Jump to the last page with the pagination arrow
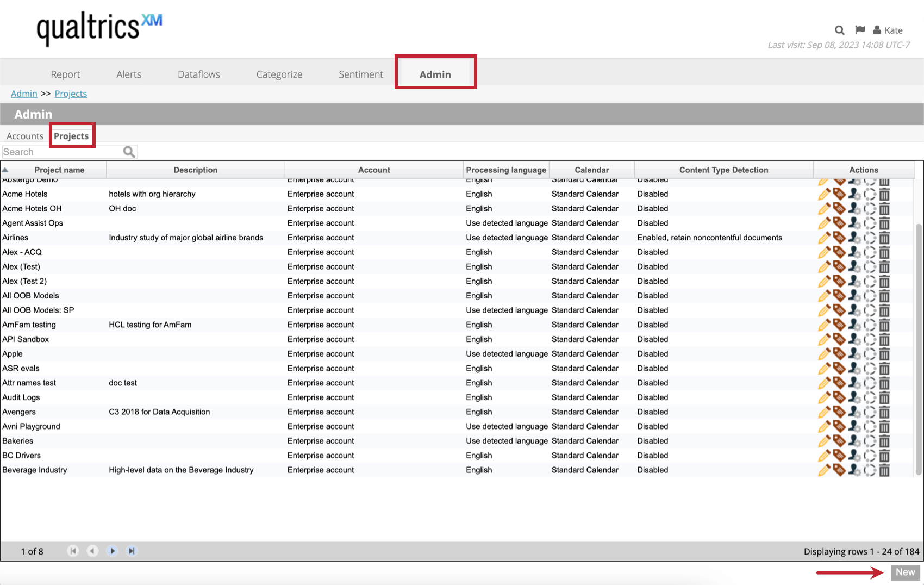This screenshot has width=924, height=585. click(x=132, y=551)
